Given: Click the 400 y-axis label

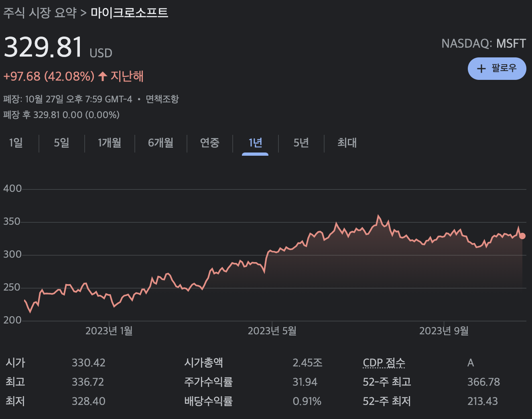Looking at the screenshot, I should (x=12, y=189).
